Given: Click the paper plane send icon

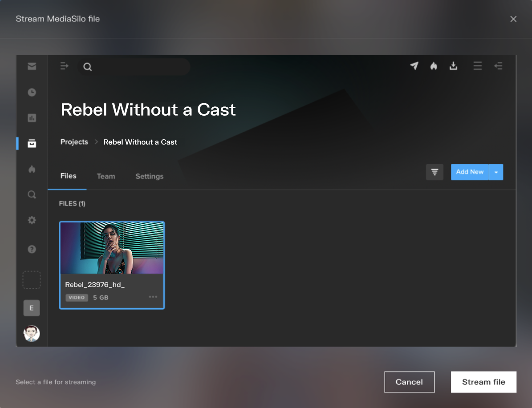Looking at the screenshot, I should point(414,66).
